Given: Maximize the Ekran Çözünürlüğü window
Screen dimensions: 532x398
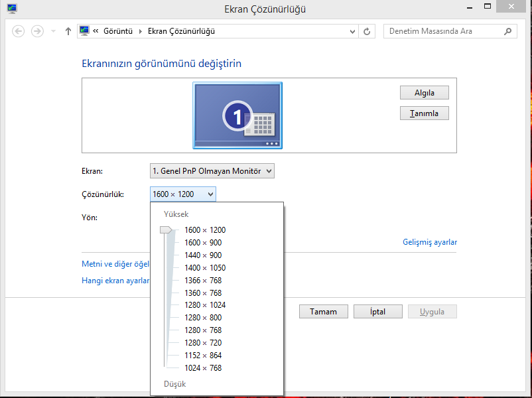Looking at the screenshot, I should [488, 7].
